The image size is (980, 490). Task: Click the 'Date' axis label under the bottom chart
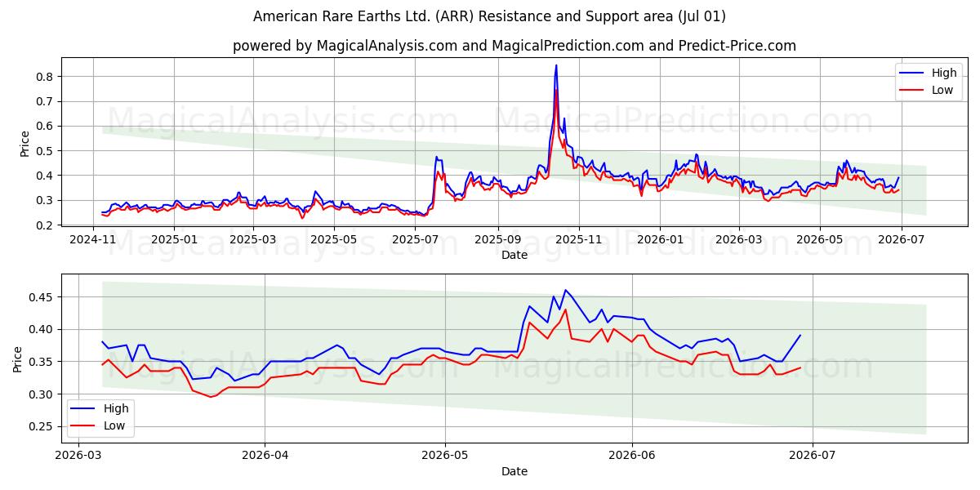tap(514, 471)
